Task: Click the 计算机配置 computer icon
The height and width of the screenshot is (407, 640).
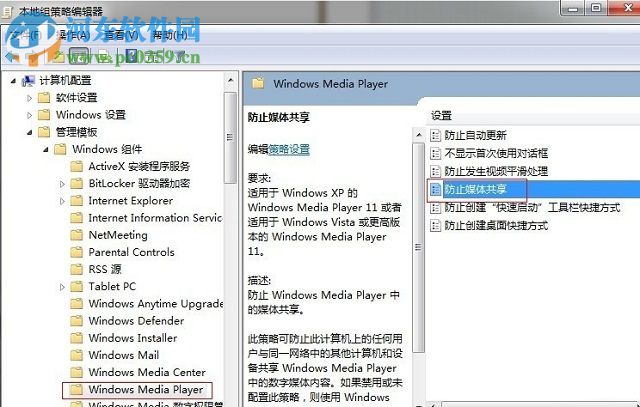Action: click(x=28, y=81)
